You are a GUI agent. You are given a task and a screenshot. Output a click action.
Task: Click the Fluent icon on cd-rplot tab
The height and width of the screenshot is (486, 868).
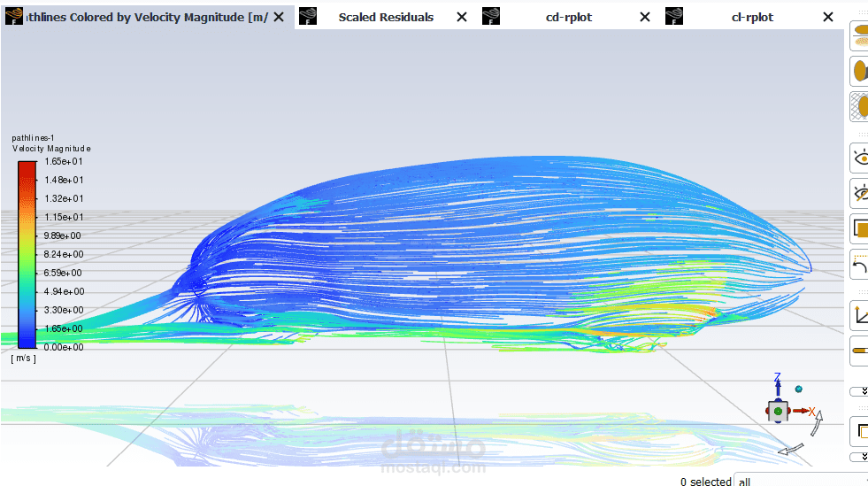pyautogui.click(x=491, y=17)
